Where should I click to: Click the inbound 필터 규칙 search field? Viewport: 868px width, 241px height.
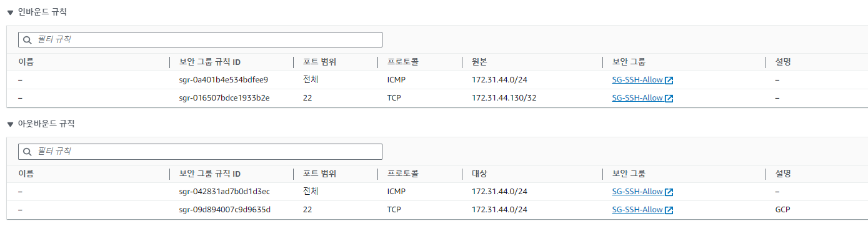200,39
